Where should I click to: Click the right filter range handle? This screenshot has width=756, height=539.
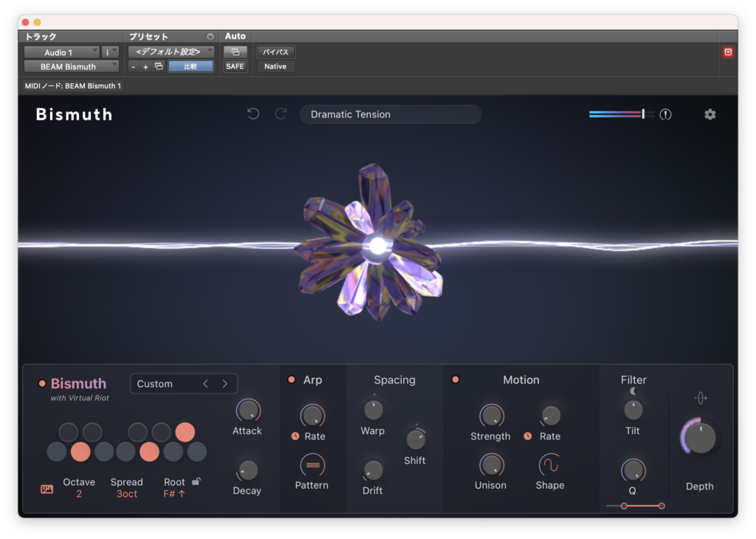click(x=661, y=506)
